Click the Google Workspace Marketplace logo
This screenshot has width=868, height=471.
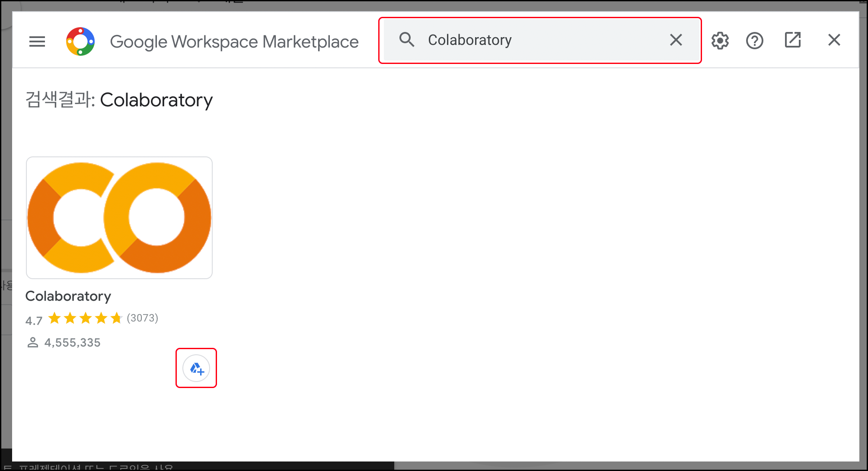pyautogui.click(x=80, y=41)
